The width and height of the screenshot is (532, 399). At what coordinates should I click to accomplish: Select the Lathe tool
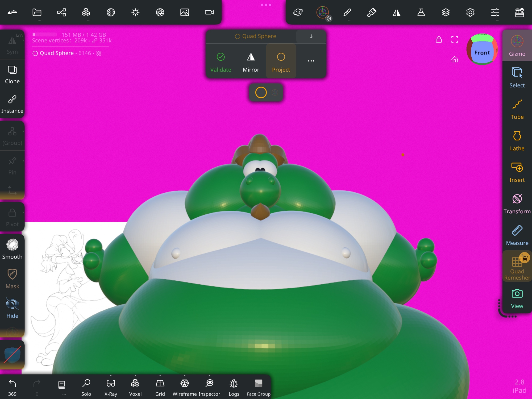point(517,141)
